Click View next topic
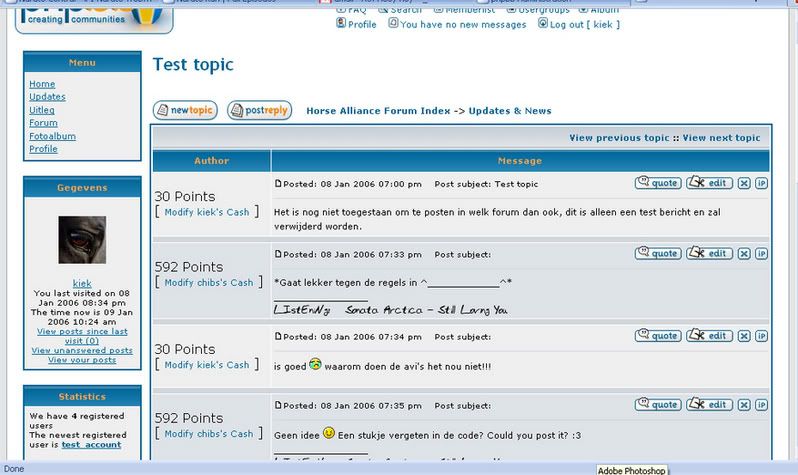The image size is (798, 475). coord(721,137)
